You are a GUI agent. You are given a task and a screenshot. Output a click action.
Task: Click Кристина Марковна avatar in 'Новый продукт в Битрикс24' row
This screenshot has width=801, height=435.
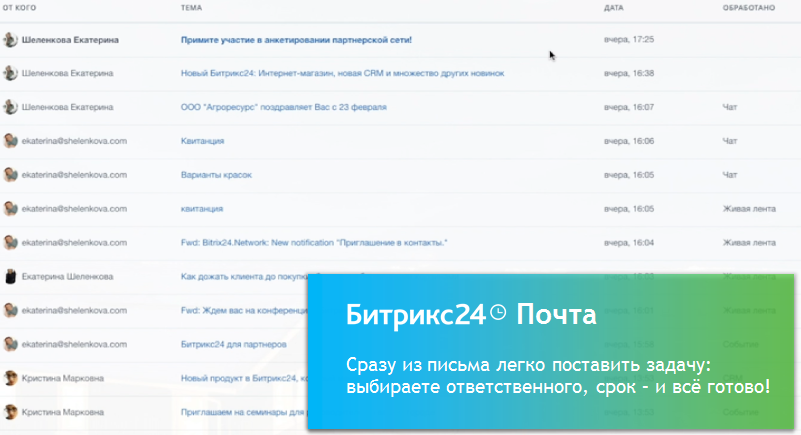pos(10,378)
